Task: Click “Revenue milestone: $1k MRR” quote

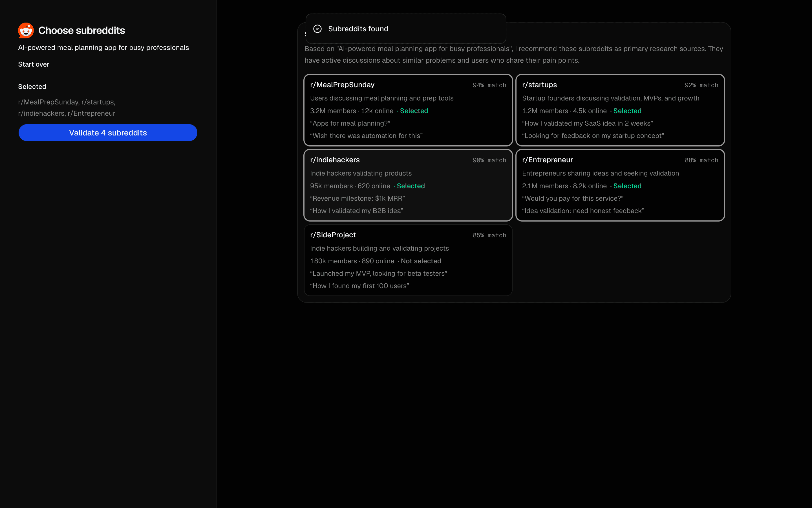Action: coord(357,199)
